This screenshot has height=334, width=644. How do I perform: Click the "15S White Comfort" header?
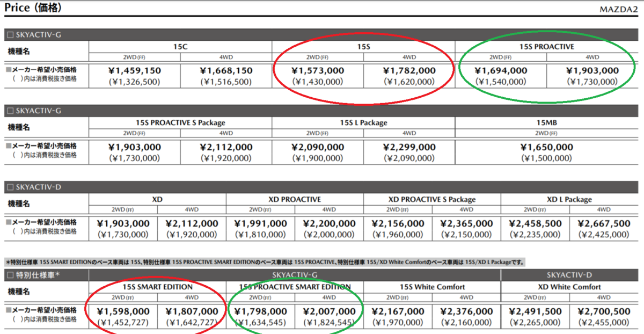[432, 287]
